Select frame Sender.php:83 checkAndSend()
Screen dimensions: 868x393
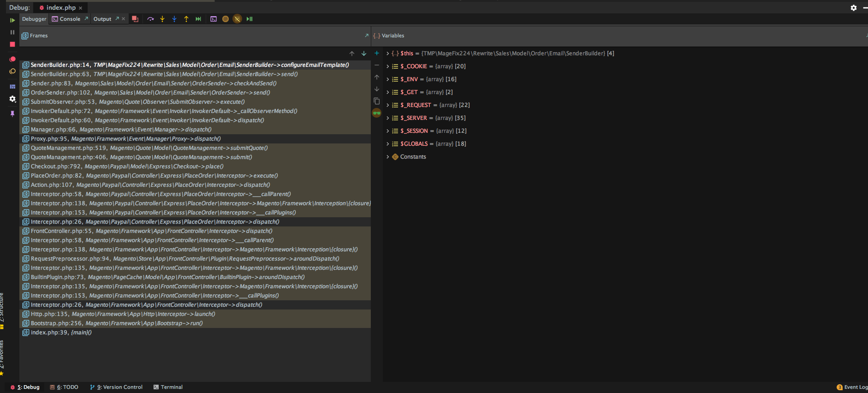[196, 83]
